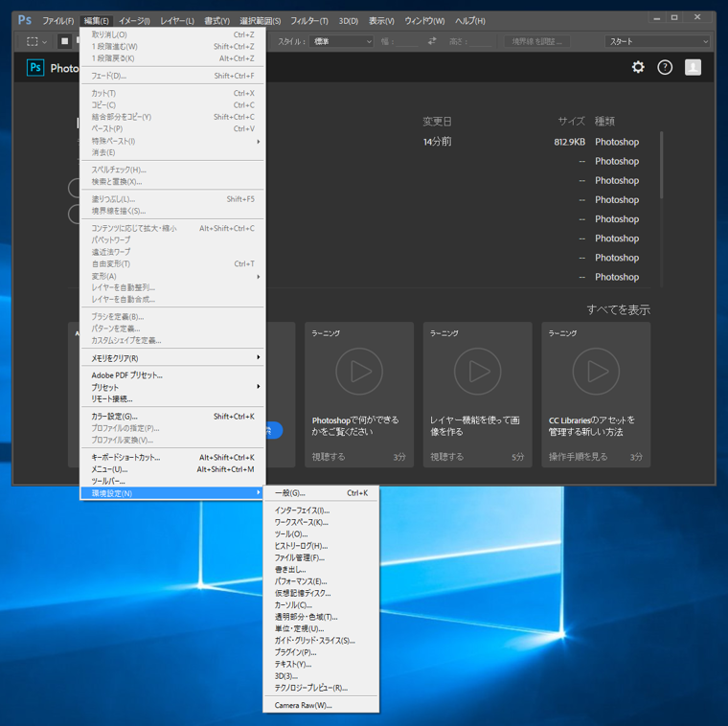728x726 pixels.
Task: Choose インターフェイス preferences
Action: pos(321,510)
